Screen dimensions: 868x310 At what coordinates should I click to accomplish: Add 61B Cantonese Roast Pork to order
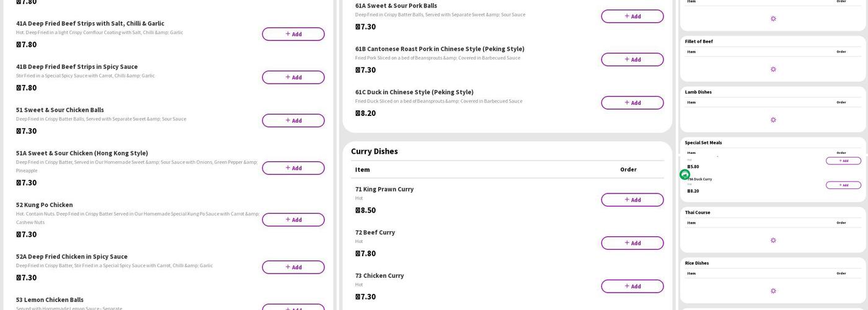pos(632,60)
